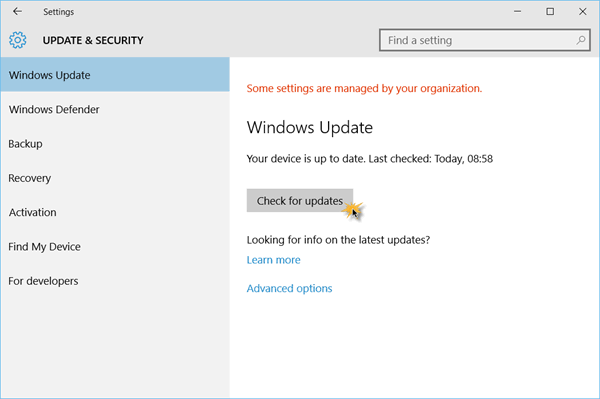Click the UPDATE & SECURITY heading
Screen dimensions: 600x399
coord(93,40)
